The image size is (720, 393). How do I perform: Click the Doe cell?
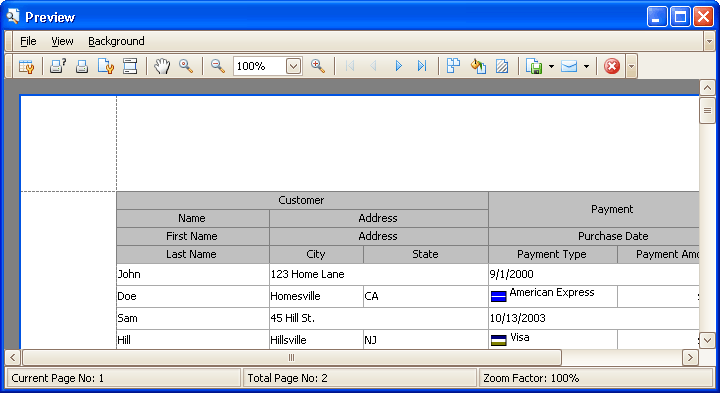(x=193, y=296)
